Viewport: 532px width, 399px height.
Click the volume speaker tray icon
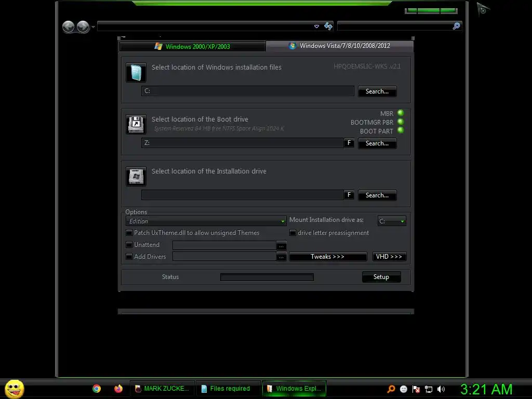click(x=441, y=389)
